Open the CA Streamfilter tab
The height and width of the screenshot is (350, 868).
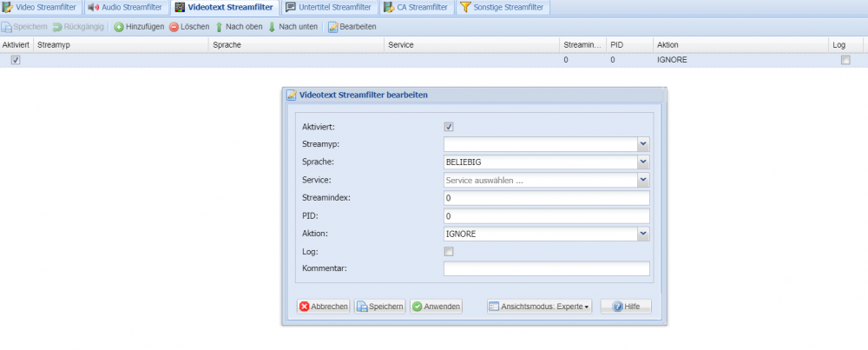pyautogui.click(x=418, y=8)
